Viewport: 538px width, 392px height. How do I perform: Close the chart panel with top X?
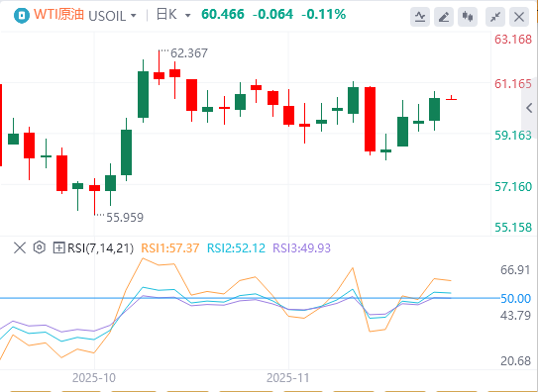coord(519,17)
